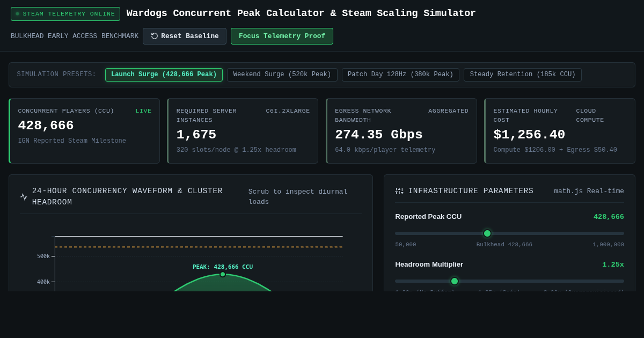
Task: Select the Weekend Surge (520k Peak) preset
Action: [x=282, y=75]
